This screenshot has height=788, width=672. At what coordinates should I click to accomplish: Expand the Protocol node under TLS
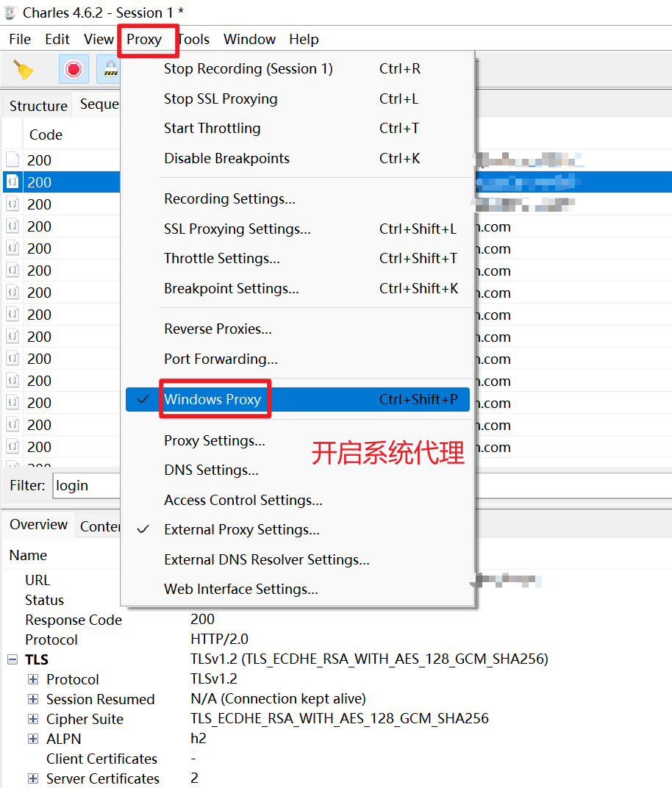[x=32, y=679]
